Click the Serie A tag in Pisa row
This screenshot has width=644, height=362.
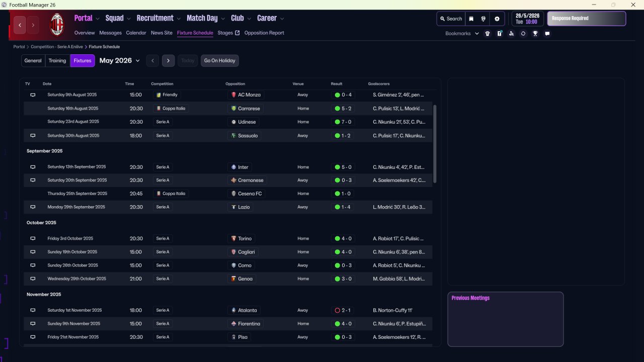coord(163,337)
